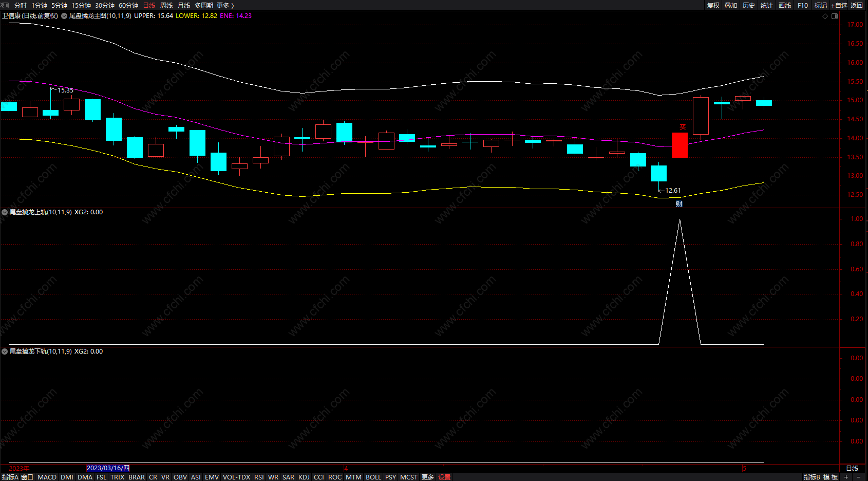
Task: Select the 1分钟 period tab
Action: 40,6
